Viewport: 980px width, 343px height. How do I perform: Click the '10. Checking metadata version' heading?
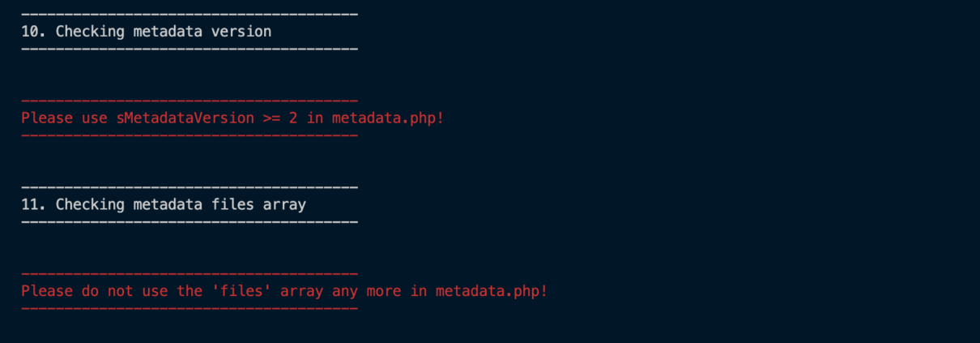147,32
